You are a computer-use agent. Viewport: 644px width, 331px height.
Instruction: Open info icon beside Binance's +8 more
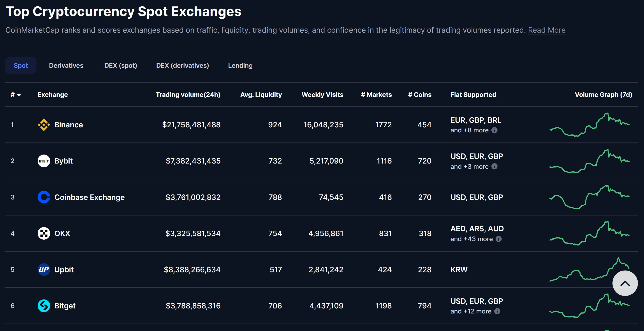pyautogui.click(x=494, y=130)
